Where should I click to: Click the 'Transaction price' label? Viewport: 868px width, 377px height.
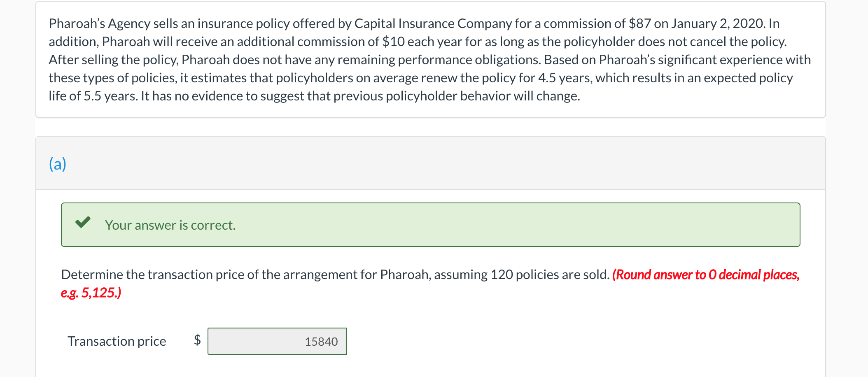pyautogui.click(x=117, y=341)
